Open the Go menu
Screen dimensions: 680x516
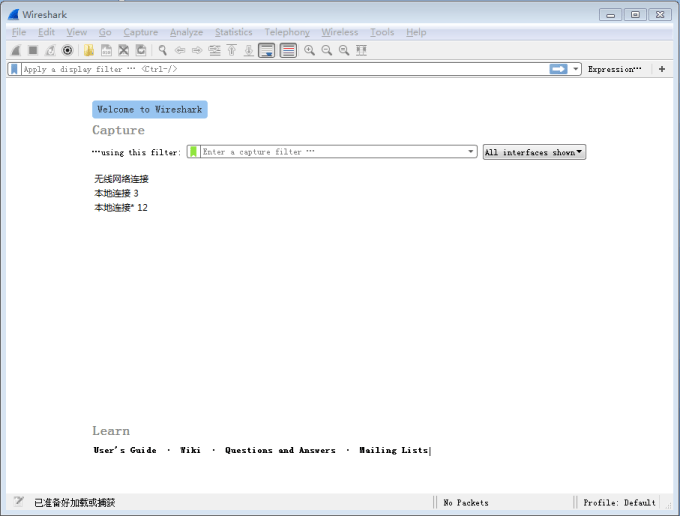click(105, 32)
